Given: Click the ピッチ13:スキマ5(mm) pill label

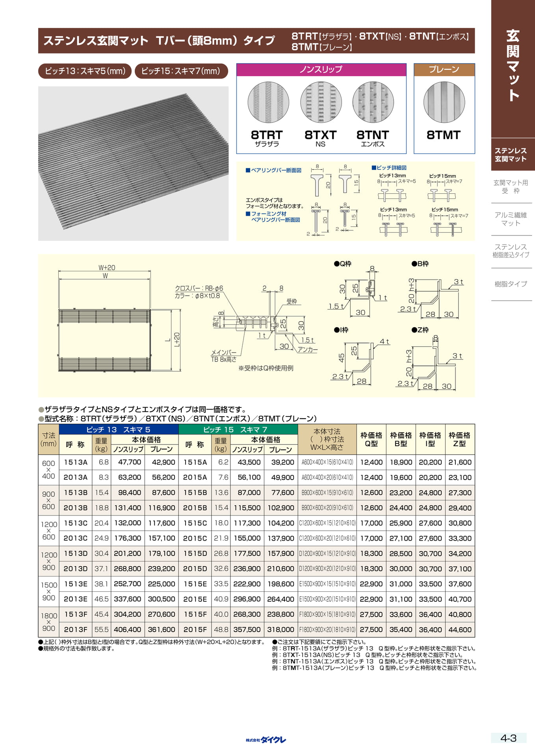Looking at the screenshot, I should tap(85, 71).
